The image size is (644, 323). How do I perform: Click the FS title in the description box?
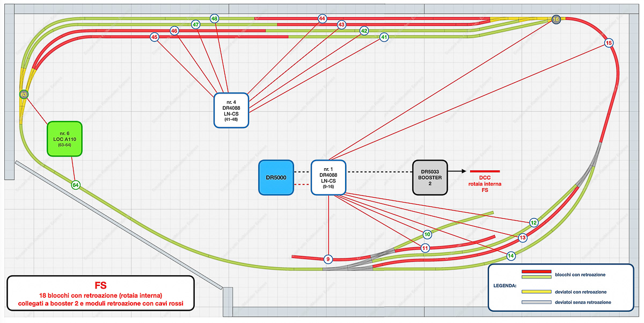click(x=99, y=286)
